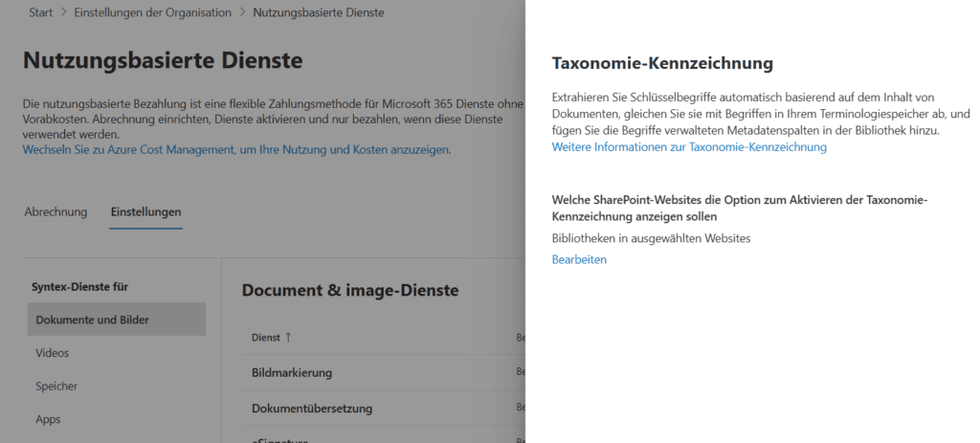Sort by the Dienst column header
Image resolution: width=980 pixels, height=443 pixels.
(x=265, y=337)
